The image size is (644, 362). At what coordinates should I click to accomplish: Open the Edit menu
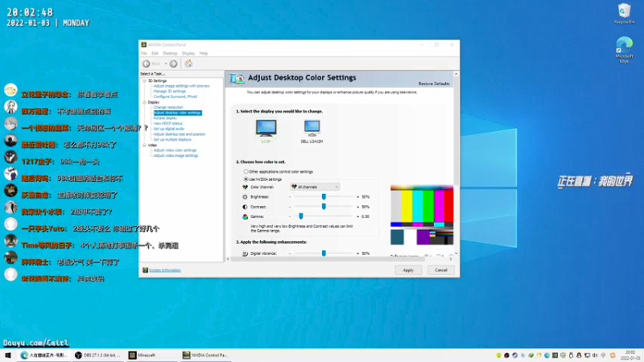pyautogui.click(x=155, y=53)
